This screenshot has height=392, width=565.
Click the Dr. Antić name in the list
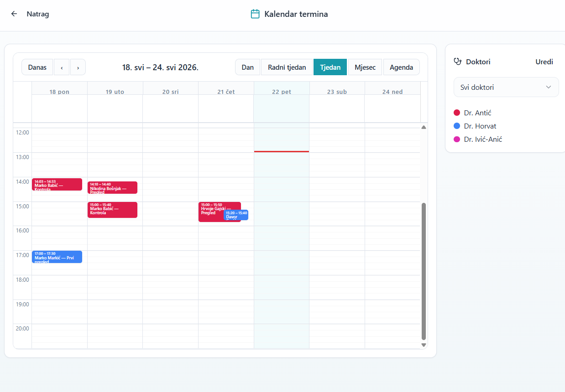point(477,113)
